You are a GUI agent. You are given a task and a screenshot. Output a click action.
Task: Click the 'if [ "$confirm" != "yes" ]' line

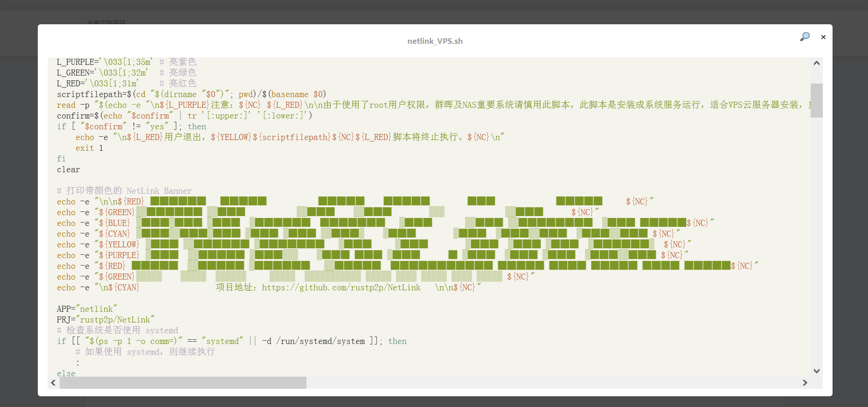131,126
